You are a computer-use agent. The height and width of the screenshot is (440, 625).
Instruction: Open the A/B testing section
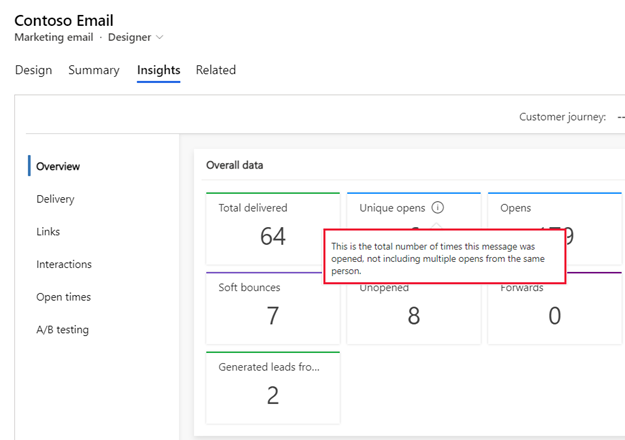click(62, 330)
